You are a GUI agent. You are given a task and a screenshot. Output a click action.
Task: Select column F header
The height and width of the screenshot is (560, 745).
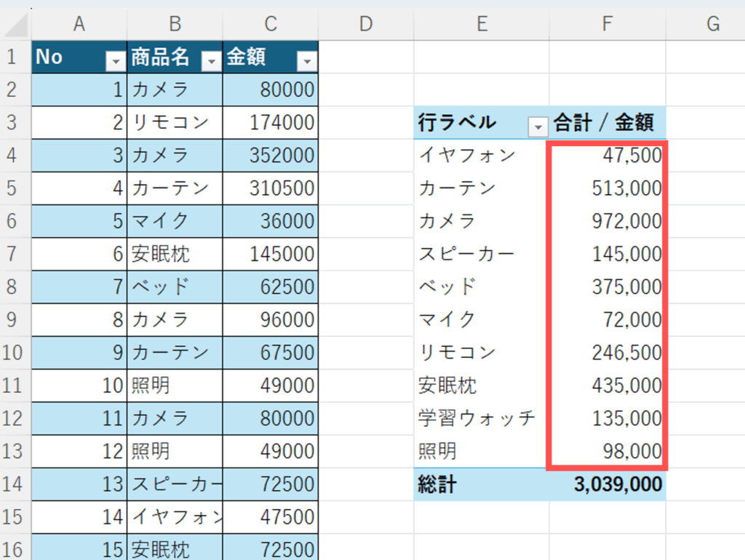[607, 25]
